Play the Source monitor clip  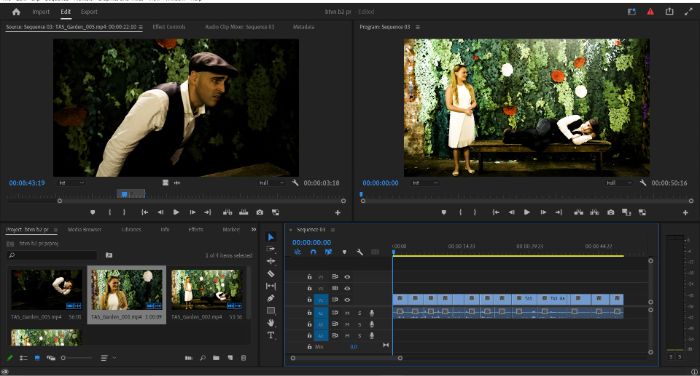pos(176,213)
